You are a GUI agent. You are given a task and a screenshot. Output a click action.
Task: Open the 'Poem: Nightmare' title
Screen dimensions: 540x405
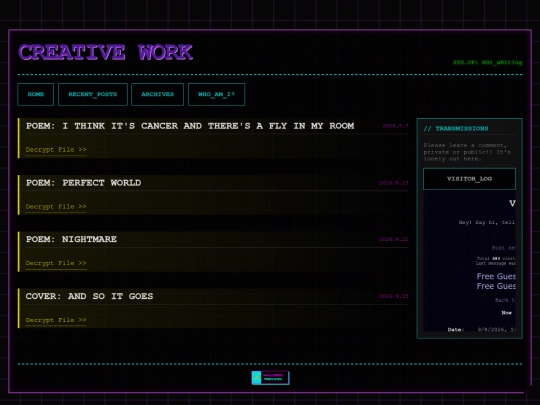[71, 239]
